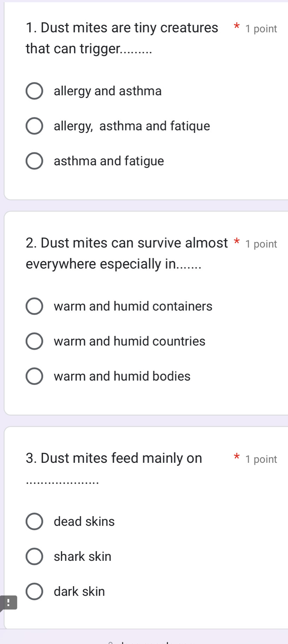Click the "1 point" label for question 2

pos(261,244)
